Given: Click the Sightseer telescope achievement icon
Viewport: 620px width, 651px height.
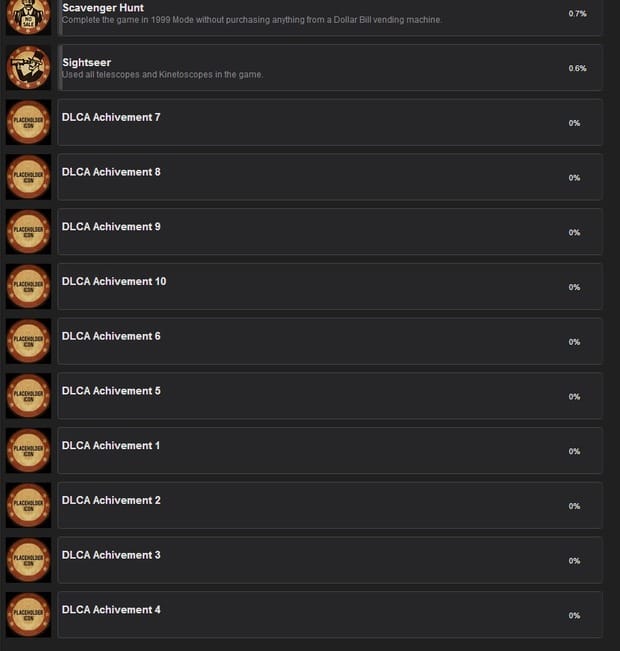Looking at the screenshot, I should click(28, 68).
